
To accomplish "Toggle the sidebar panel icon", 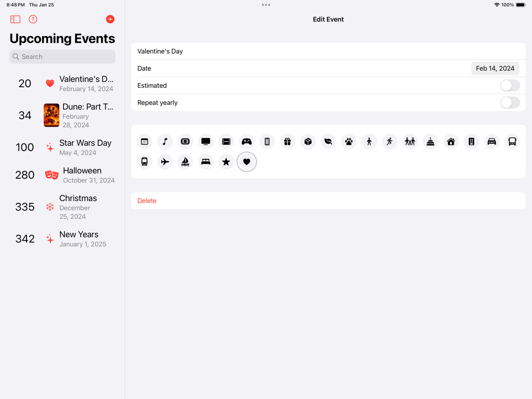I will click(x=15, y=19).
